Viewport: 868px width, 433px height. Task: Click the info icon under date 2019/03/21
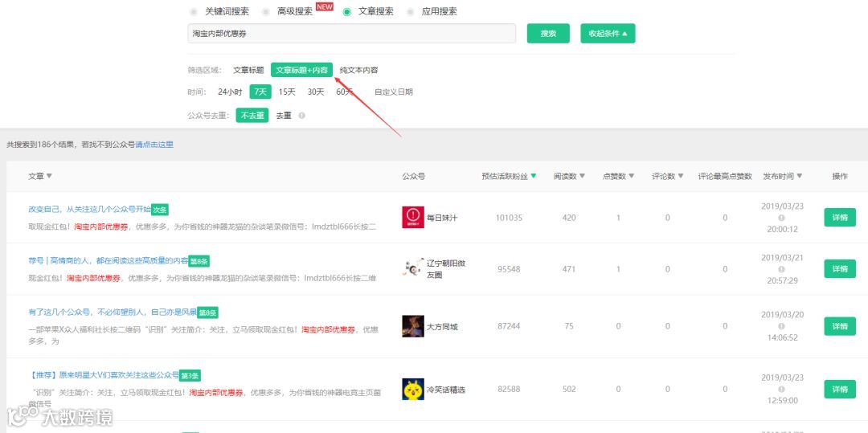pyautogui.click(x=782, y=269)
